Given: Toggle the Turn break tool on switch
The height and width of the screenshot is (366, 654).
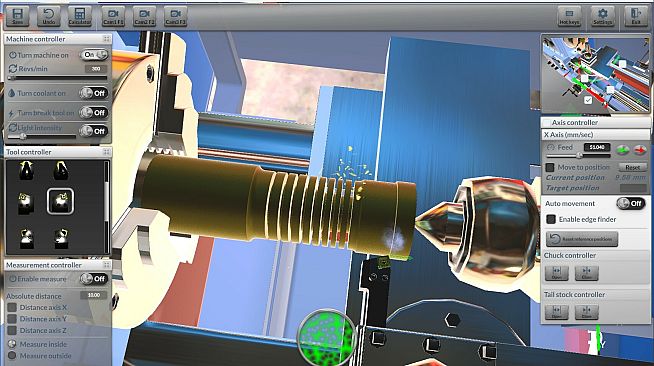Looking at the screenshot, I should click(94, 113).
